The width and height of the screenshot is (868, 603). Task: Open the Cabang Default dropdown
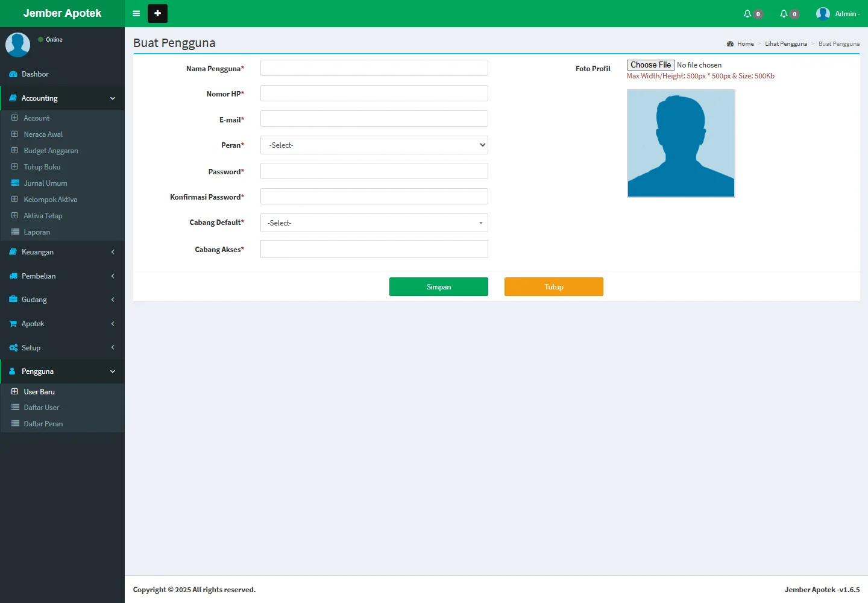pyautogui.click(x=374, y=223)
